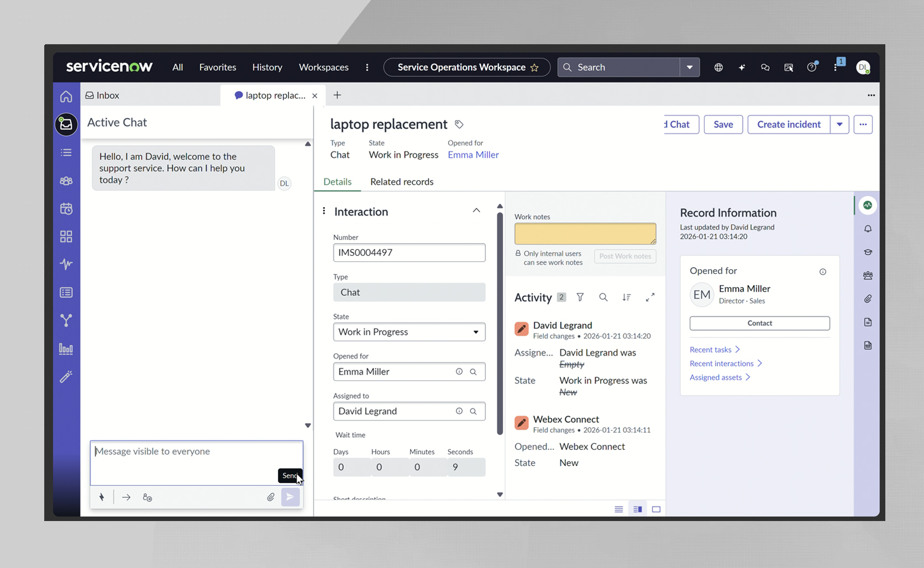Expand the Activity stream to full view
Image resolution: width=924 pixels, height=568 pixels.
[x=650, y=297]
